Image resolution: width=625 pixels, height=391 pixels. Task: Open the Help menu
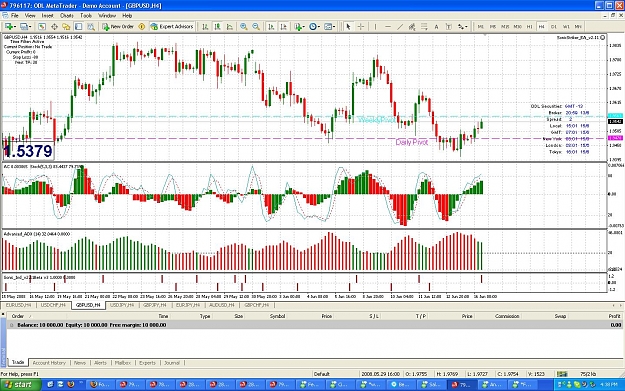[127, 16]
